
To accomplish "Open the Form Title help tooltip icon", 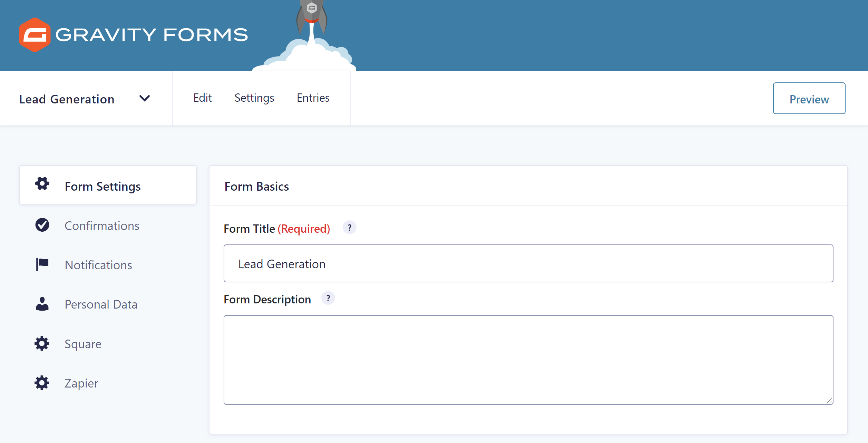I will pos(349,228).
